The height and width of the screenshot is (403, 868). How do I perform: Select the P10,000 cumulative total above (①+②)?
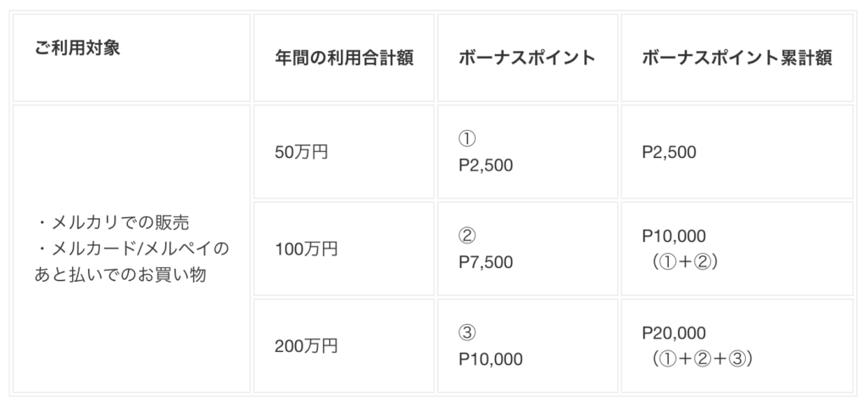[675, 236]
